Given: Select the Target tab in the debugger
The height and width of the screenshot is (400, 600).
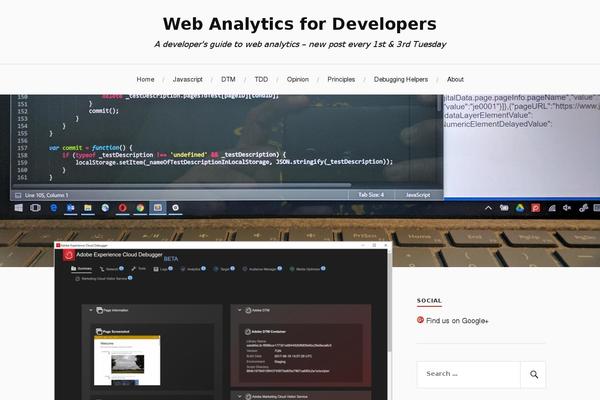Looking at the screenshot, I should pos(224,269).
